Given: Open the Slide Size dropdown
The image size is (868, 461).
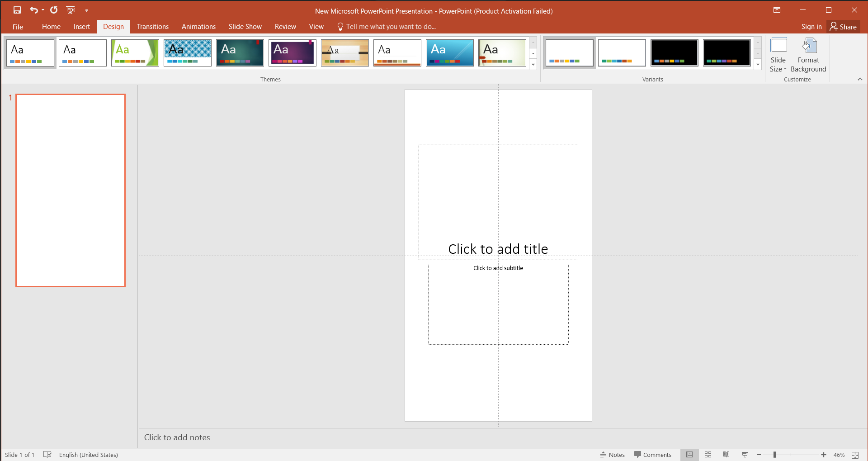Looking at the screenshot, I should tap(778, 55).
